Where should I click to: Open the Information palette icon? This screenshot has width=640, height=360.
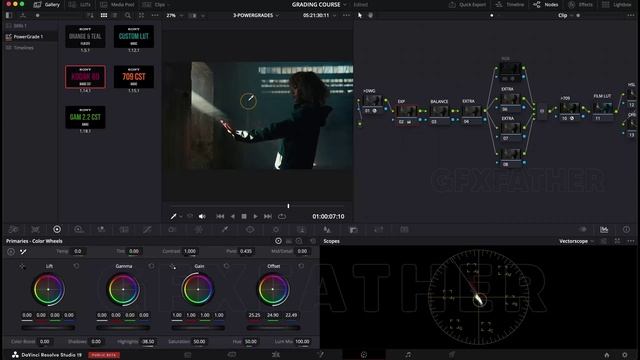(626, 230)
